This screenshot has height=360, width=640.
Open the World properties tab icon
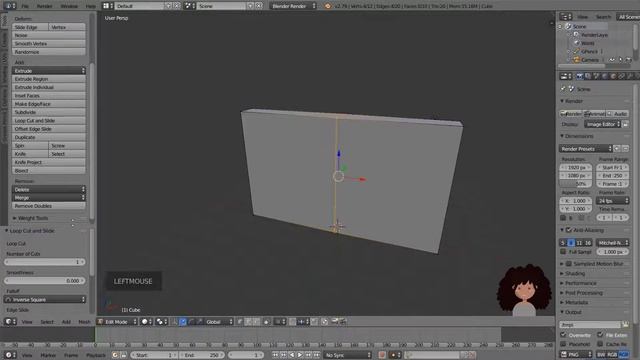tap(604, 76)
